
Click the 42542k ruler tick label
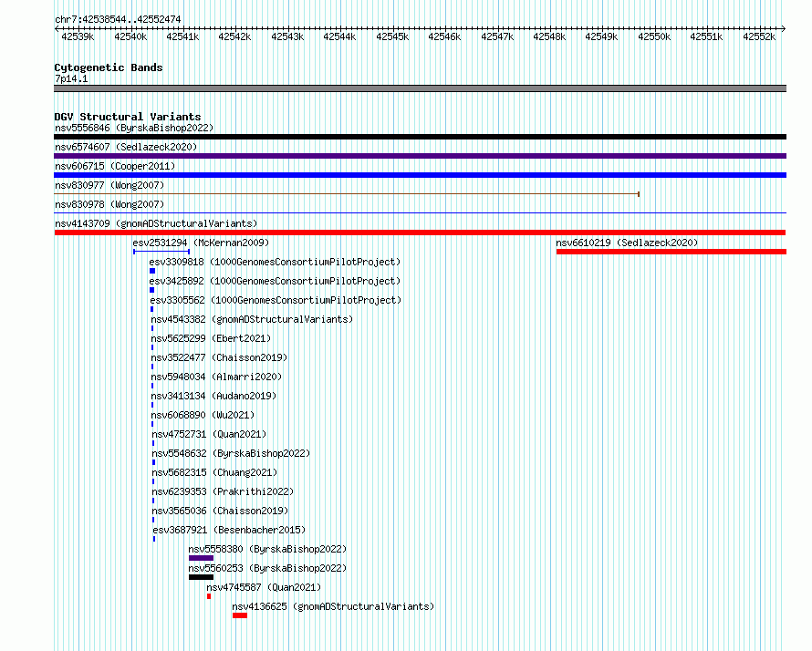tap(234, 36)
